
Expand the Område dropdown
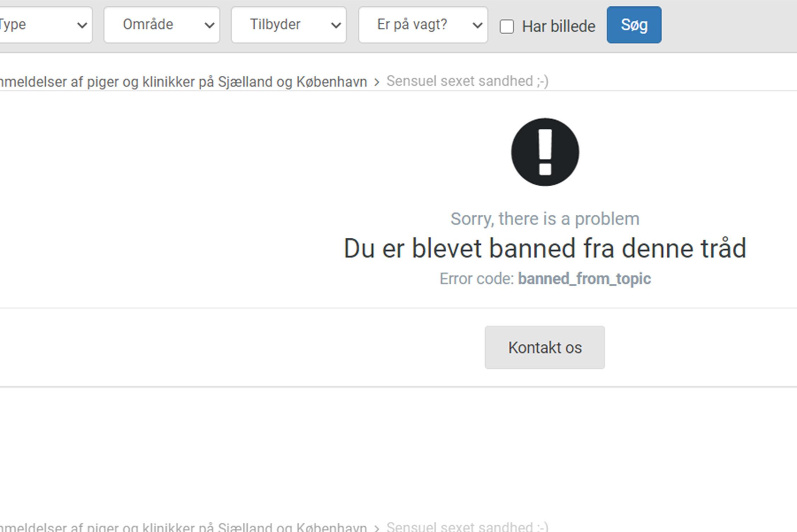point(162,25)
